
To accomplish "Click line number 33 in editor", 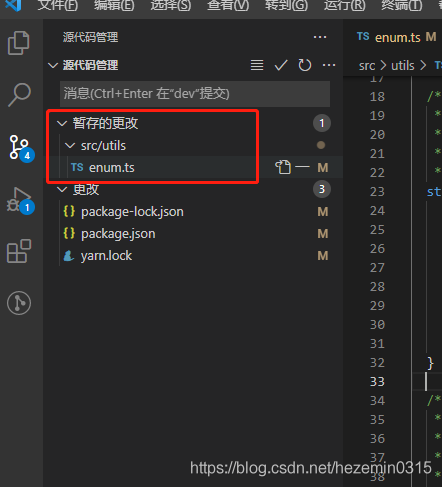I will [377, 382].
